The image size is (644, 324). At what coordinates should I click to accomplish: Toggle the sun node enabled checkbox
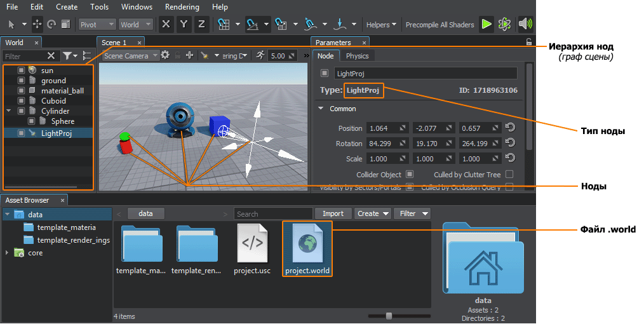[x=21, y=71]
